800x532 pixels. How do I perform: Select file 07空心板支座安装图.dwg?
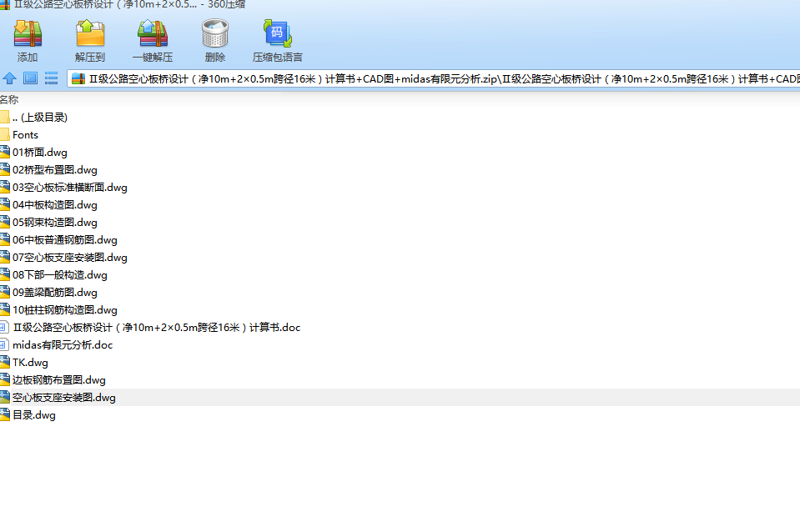(x=70, y=257)
